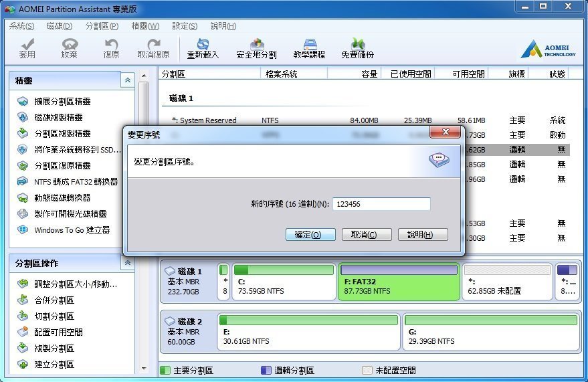This screenshot has height=382, width=588.
Task: Click the blue 邏輯分割區 legend swatch
Action: point(266,371)
